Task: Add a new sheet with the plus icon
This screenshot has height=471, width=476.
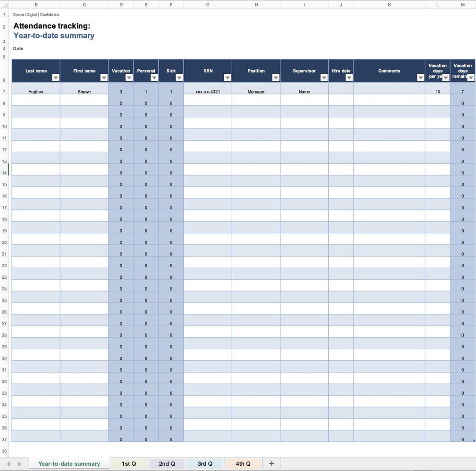Action: click(271, 464)
